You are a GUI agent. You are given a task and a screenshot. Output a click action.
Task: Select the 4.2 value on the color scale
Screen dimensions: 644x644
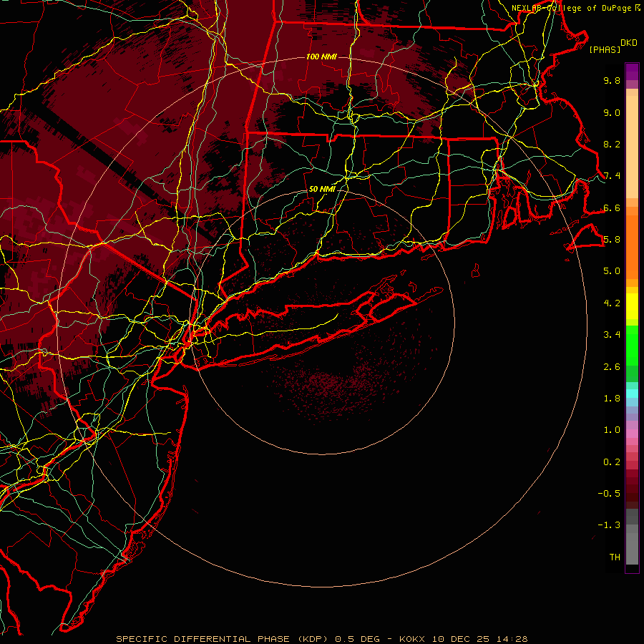tap(612, 303)
